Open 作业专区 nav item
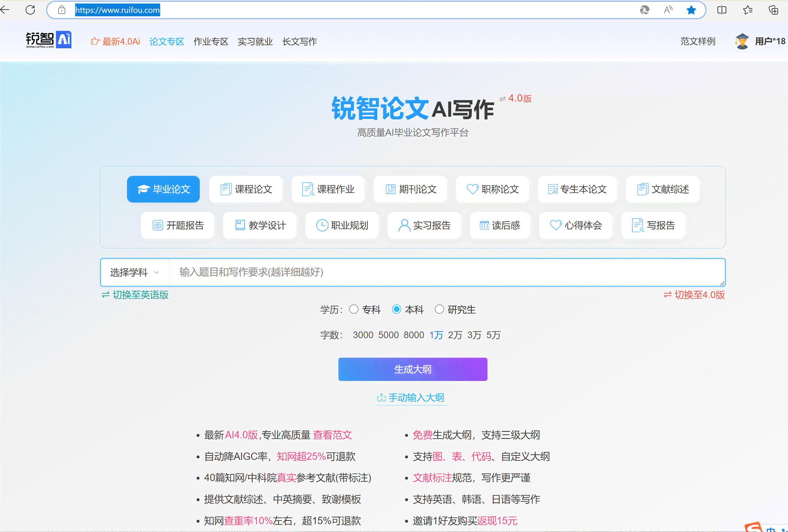Screen dimensions: 788x532 pyautogui.click(x=211, y=41)
